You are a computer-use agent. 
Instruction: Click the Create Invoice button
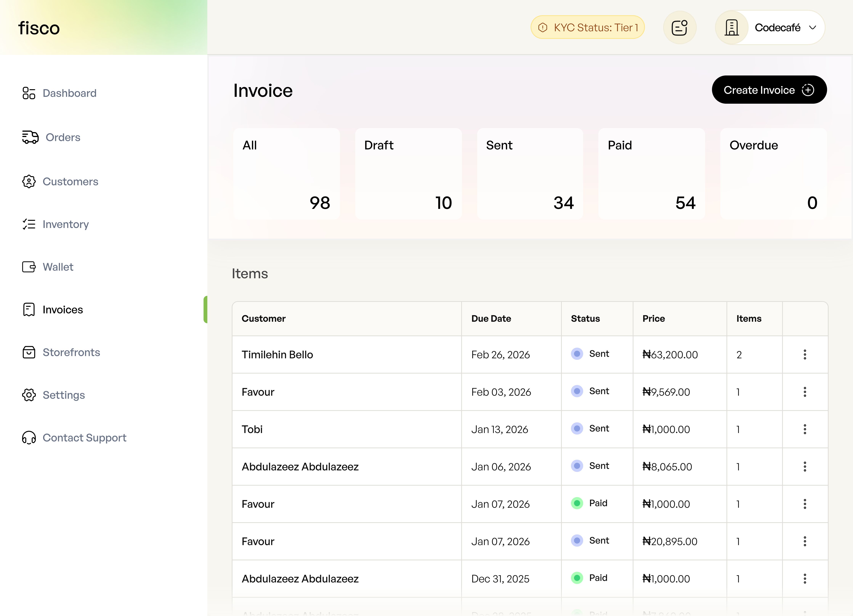pyautogui.click(x=769, y=90)
